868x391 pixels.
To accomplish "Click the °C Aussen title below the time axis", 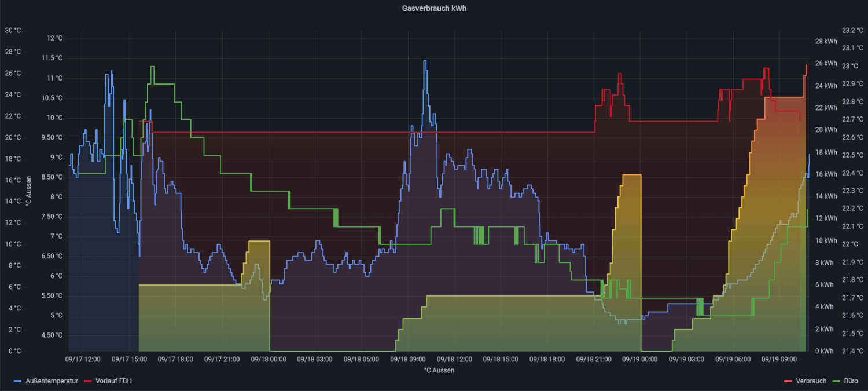I will click(x=439, y=370).
